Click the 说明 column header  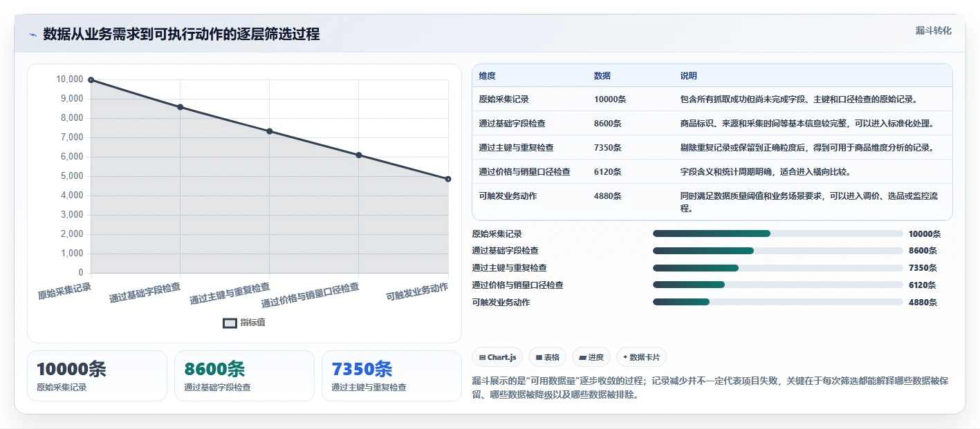pos(689,76)
